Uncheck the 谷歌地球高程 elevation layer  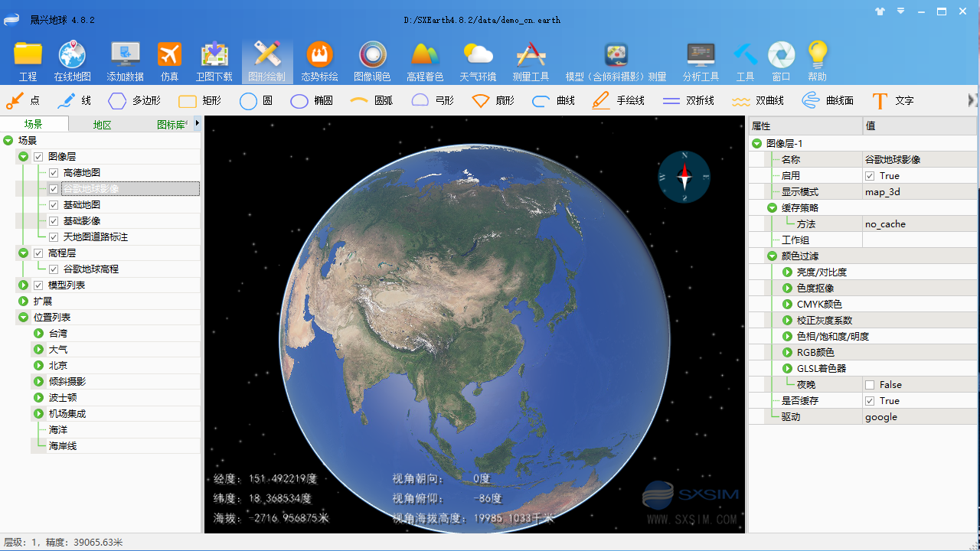(54, 269)
